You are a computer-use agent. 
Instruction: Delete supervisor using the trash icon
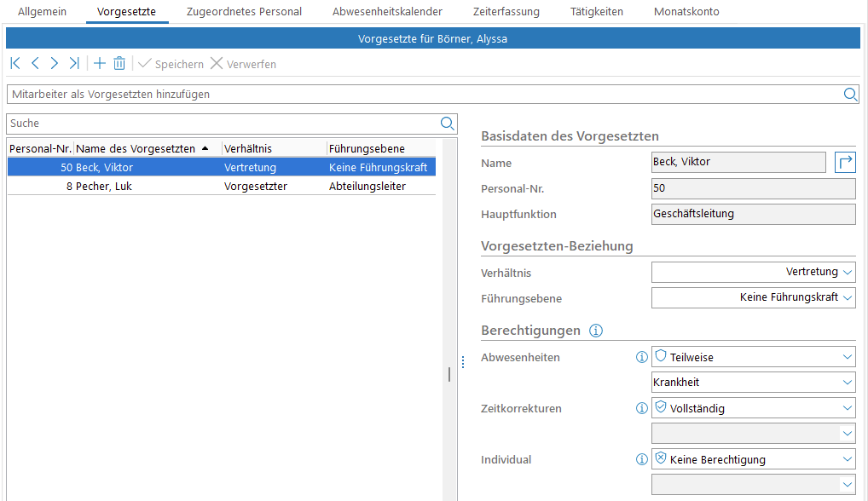(x=119, y=64)
